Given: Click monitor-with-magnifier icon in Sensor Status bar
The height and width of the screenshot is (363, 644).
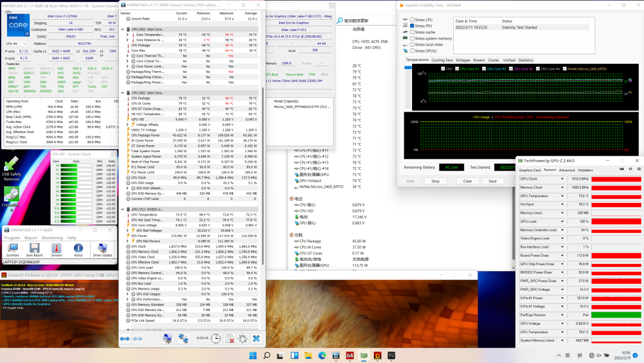Looking at the screenshot, I should click(x=167, y=339).
